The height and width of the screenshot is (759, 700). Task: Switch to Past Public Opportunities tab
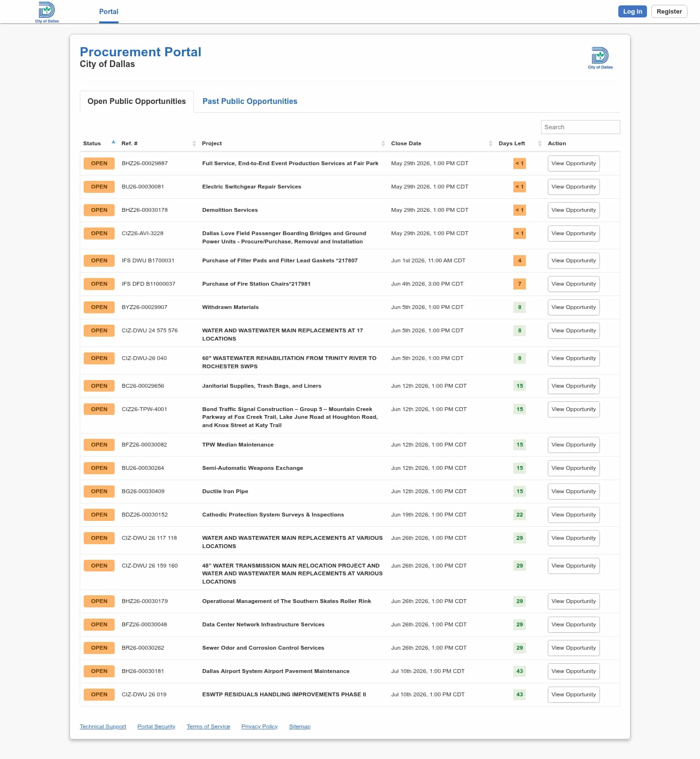tap(250, 101)
